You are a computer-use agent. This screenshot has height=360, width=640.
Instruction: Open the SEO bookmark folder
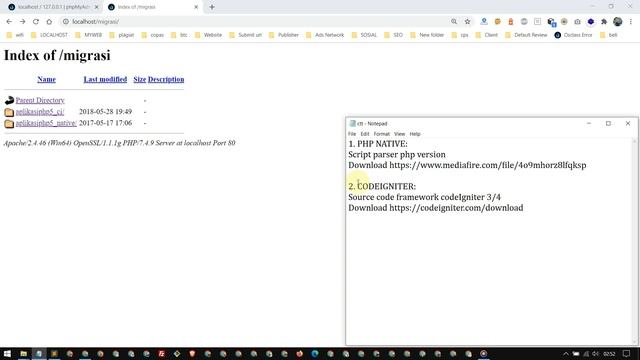(x=394, y=35)
